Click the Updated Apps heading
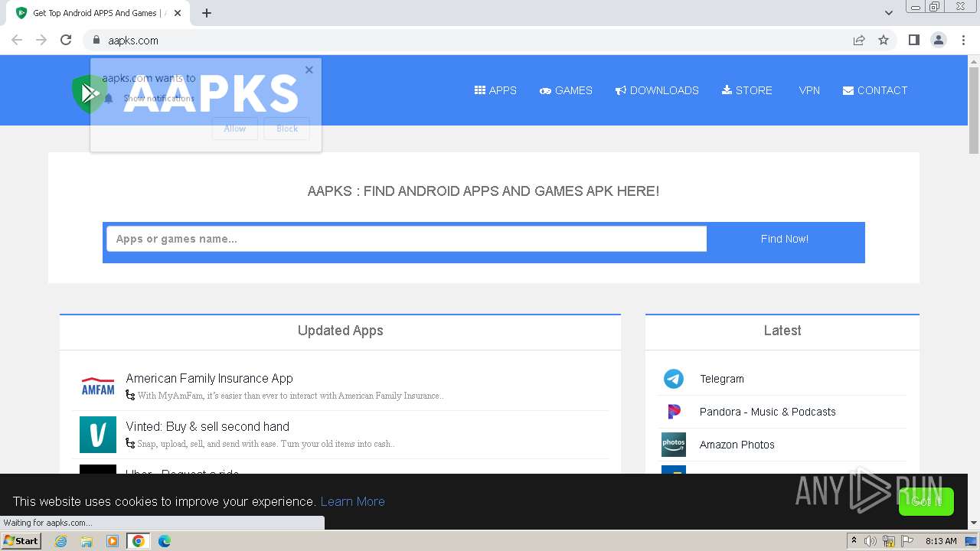This screenshot has width=980, height=551. click(x=341, y=331)
